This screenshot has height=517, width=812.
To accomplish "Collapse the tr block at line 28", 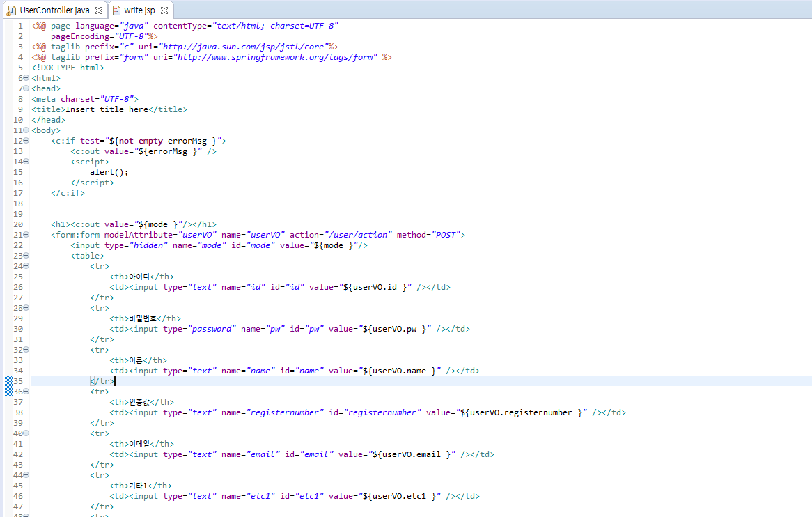I will pos(26,308).
